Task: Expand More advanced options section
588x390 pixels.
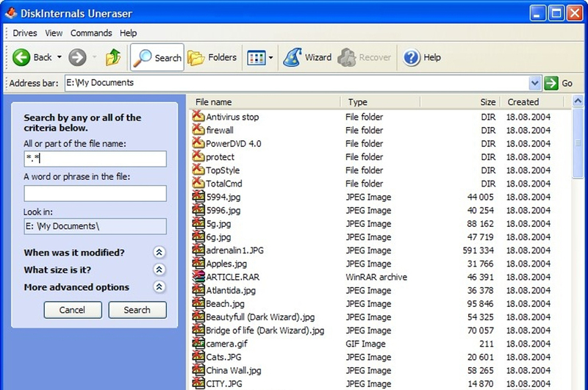Action: point(159,287)
